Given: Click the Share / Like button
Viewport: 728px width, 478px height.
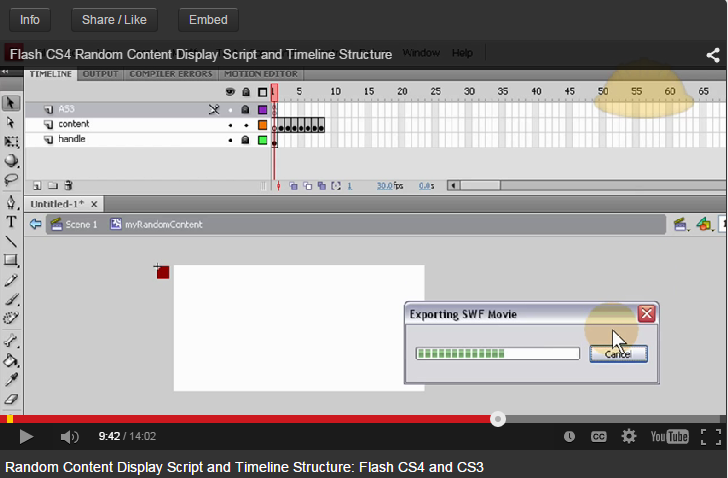Looking at the screenshot, I should 114,19.
